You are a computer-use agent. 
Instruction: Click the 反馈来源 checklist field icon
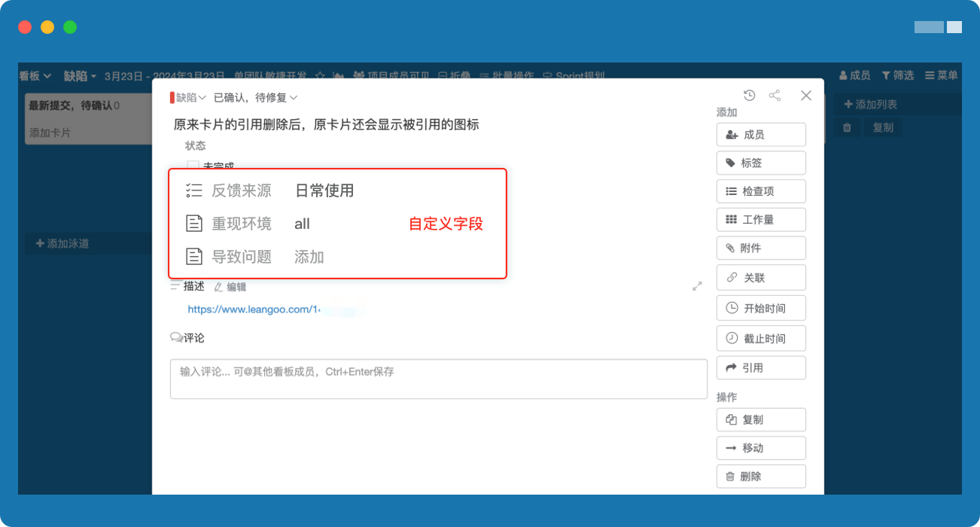tap(194, 190)
